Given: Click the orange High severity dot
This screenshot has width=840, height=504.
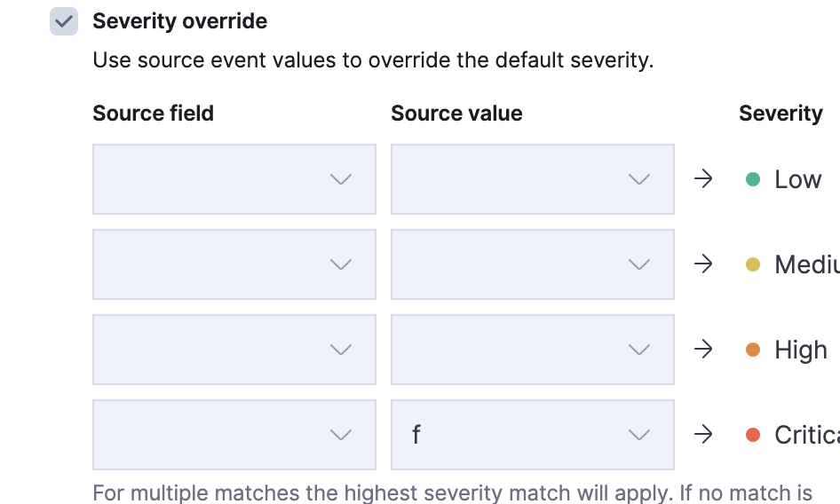Looking at the screenshot, I should point(753,350).
